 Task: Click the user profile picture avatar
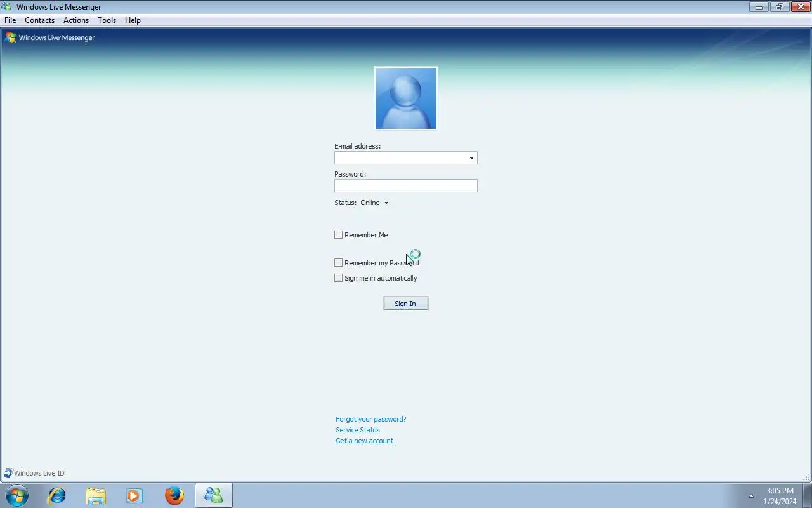(x=406, y=98)
